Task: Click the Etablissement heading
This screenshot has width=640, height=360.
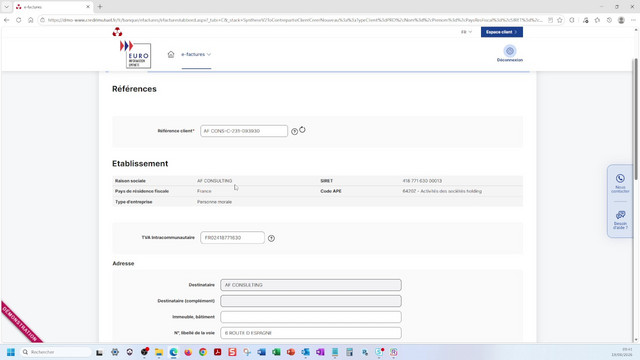Action: 140,164
